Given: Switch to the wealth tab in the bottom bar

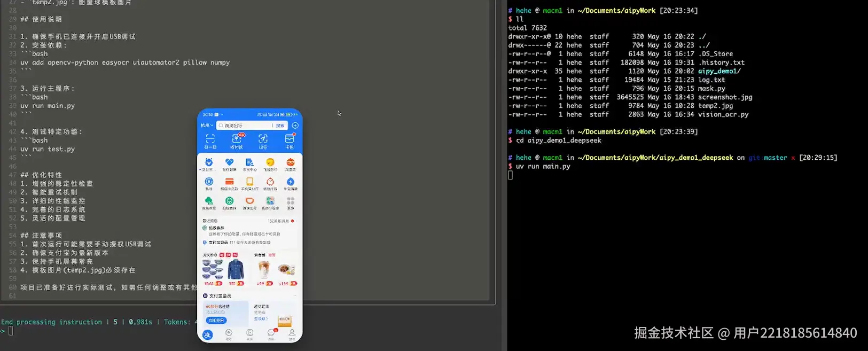Looking at the screenshot, I should click(229, 334).
